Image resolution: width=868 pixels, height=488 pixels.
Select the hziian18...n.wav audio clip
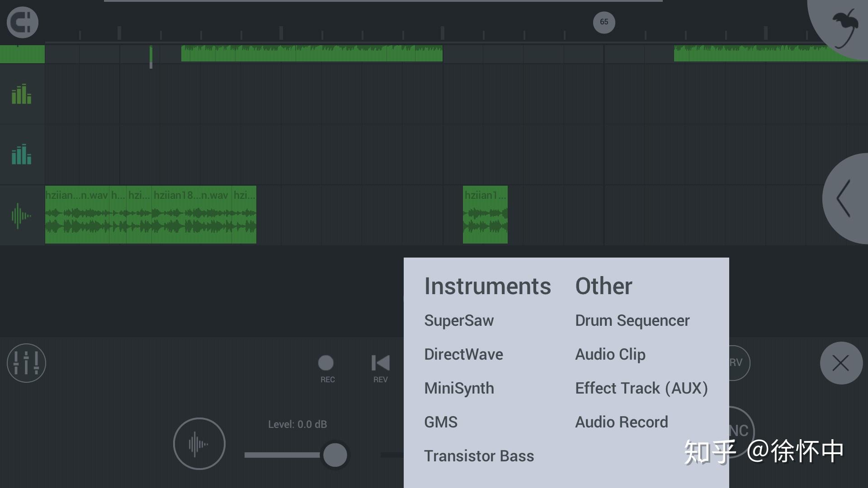pyautogui.click(x=191, y=215)
